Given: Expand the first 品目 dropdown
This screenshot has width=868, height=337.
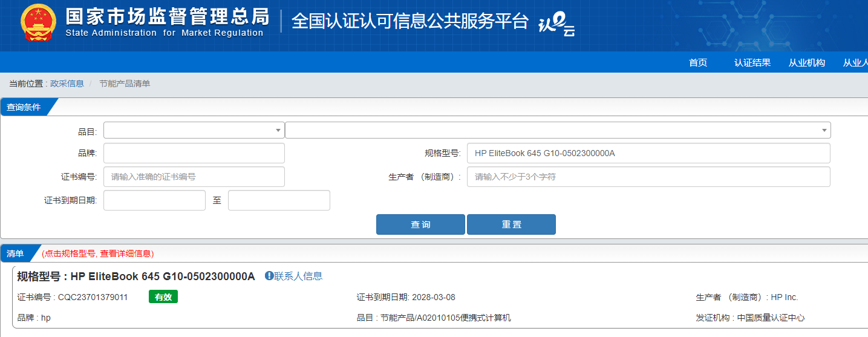Looking at the screenshot, I should pos(194,130).
